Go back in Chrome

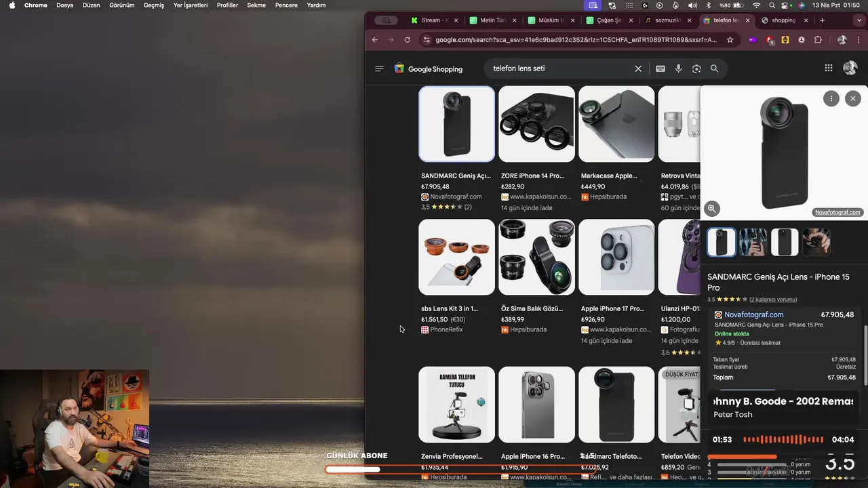pyautogui.click(x=374, y=40)
